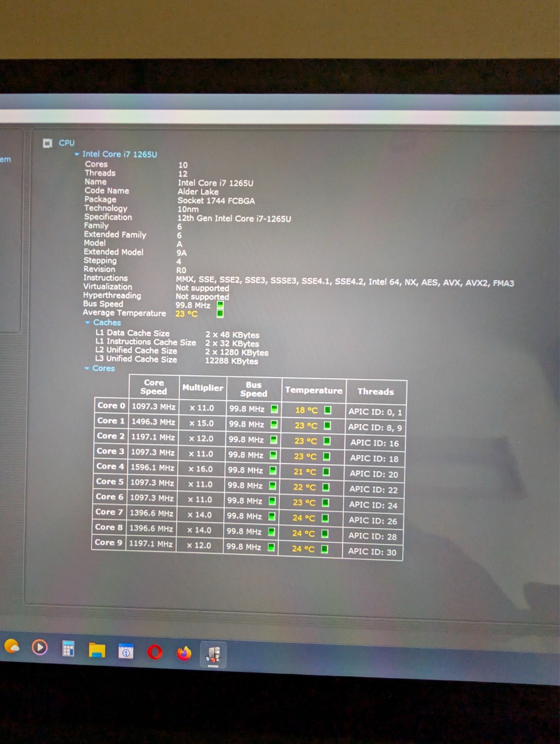
Task: Click the green icon beside Average Temperature 23 °C
Action: [x=220, y=313]
